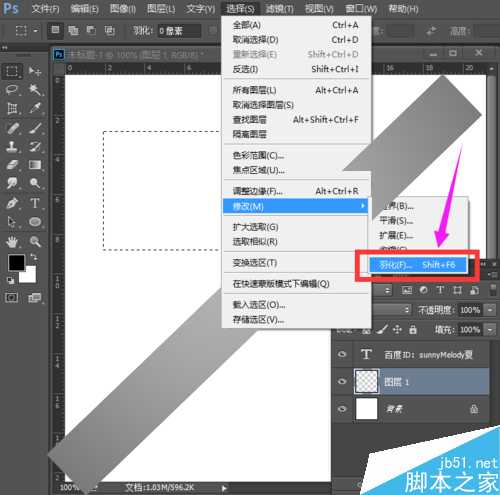Choose Add to Selection mode
Viewport: 500px width, 495px height.
pyautogui.click(x=73, y=30)
